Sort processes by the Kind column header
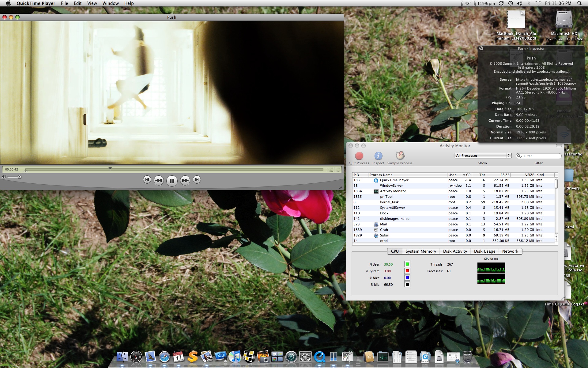The height and width of the screenshot is (368, 588). (545, 175)
